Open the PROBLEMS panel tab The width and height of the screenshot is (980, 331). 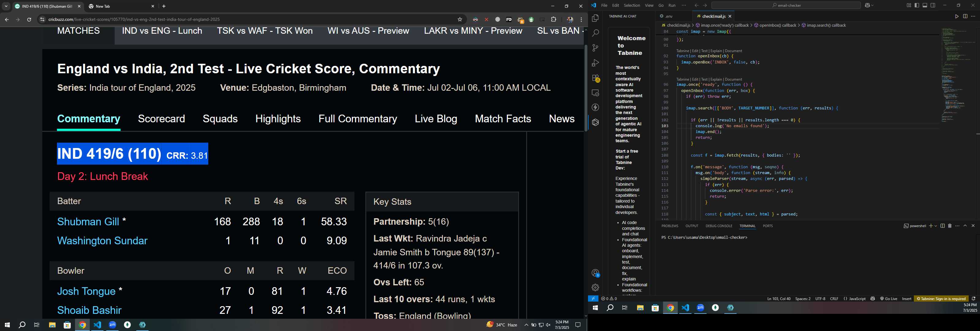[x=669, y=226]
